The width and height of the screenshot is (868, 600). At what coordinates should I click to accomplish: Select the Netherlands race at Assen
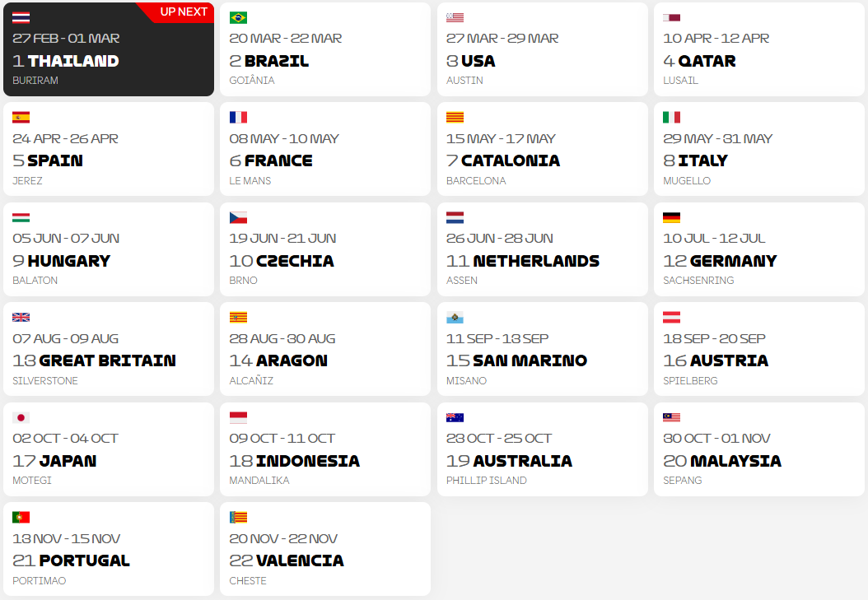pos(542,249)
